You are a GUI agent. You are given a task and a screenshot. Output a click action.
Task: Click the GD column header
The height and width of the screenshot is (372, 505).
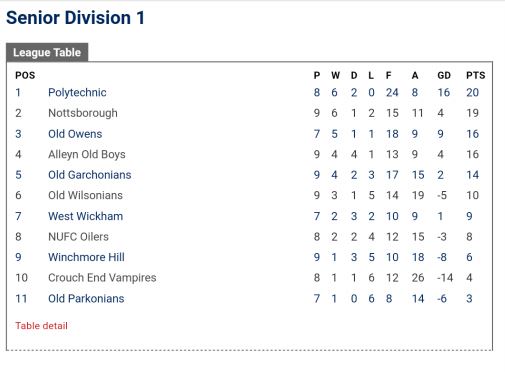[444, 75]
